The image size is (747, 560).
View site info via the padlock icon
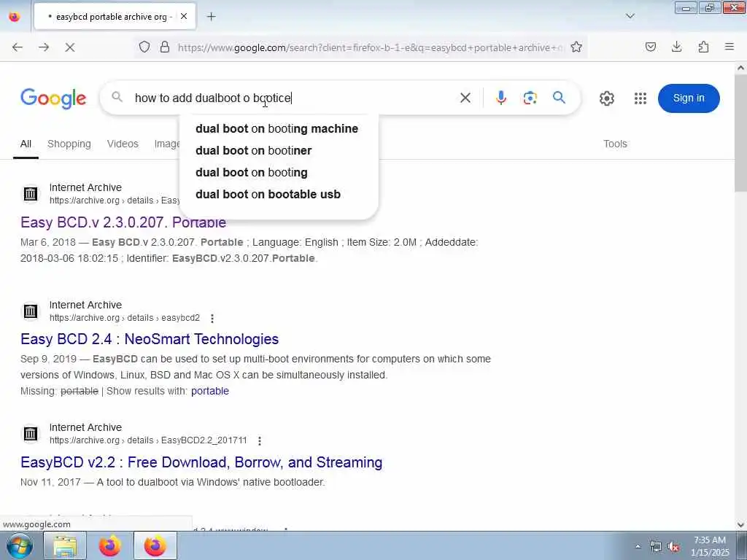click(165, 47)
